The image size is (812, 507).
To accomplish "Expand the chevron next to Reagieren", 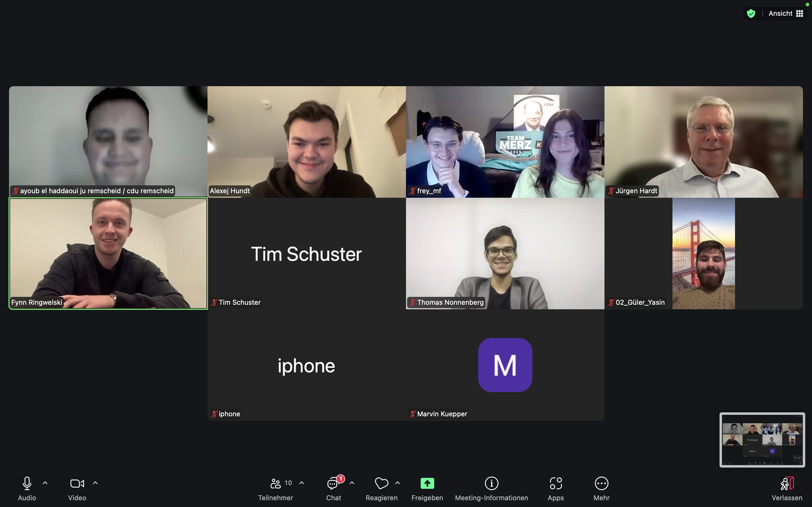I will [398, 483].
